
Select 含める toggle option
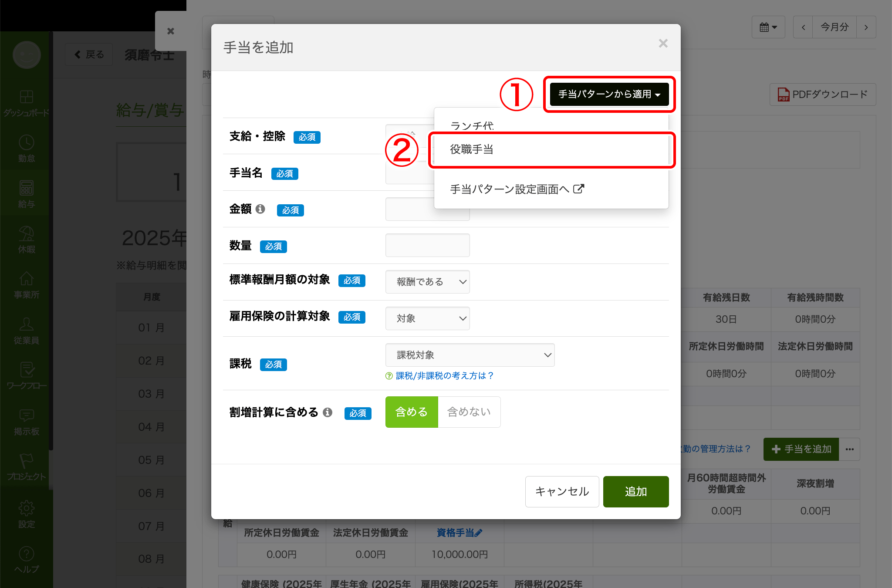(412, 412)
